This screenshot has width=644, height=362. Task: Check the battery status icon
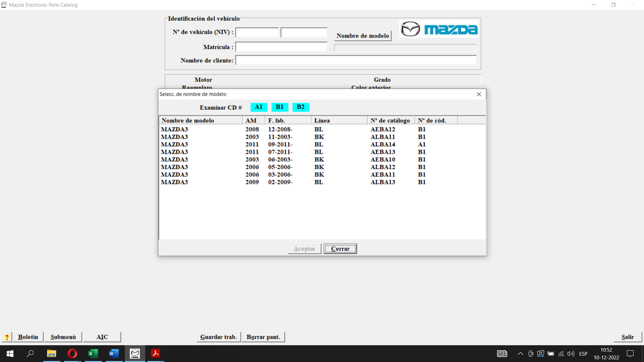(551, 354)
